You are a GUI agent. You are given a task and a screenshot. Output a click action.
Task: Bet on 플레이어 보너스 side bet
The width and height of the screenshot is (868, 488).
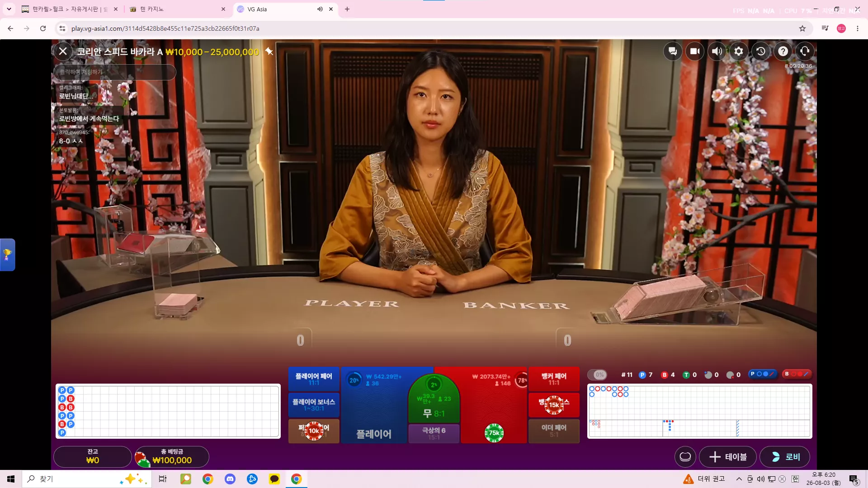point(314,405)
